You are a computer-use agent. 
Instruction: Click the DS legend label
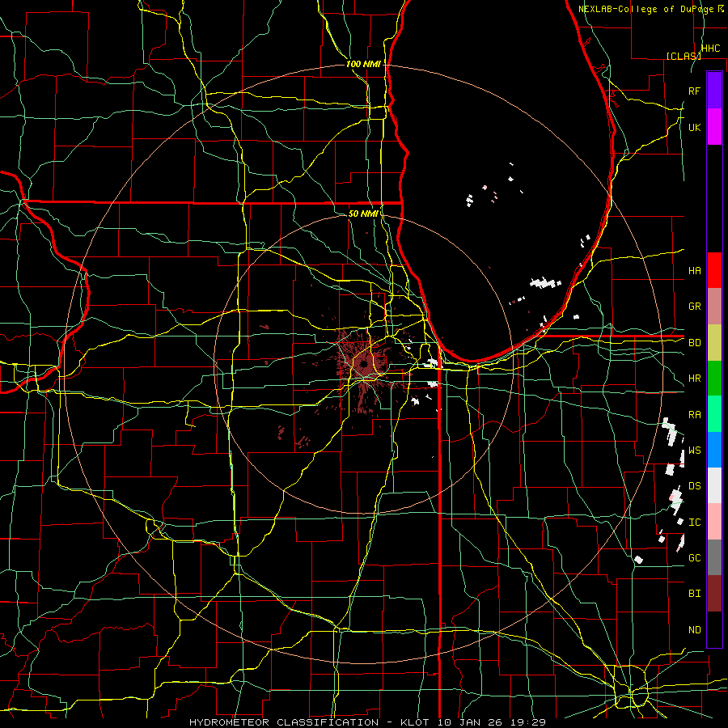695,486
